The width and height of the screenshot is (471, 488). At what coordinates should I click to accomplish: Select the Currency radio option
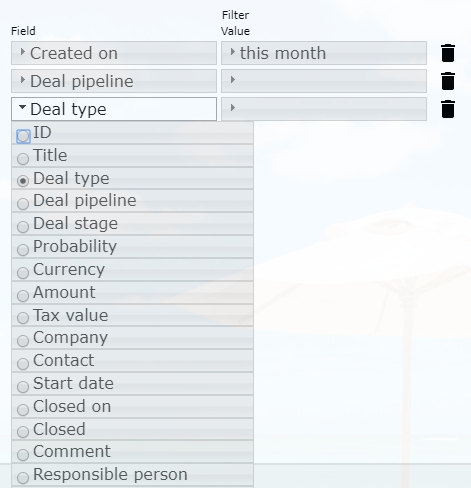pos(23,273)
